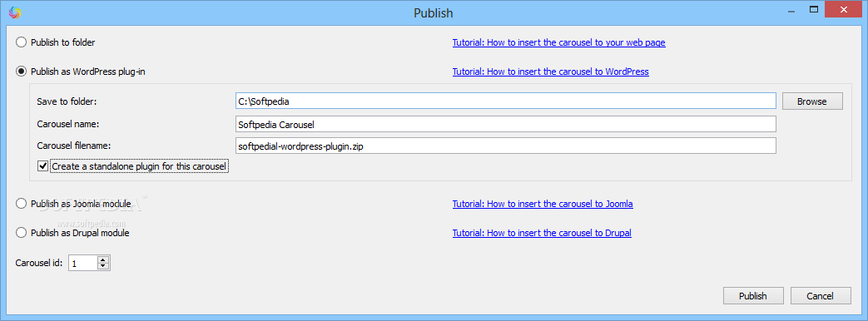Click the Carousel filename label
Screen dimensions: 868x321
(74, 146)
